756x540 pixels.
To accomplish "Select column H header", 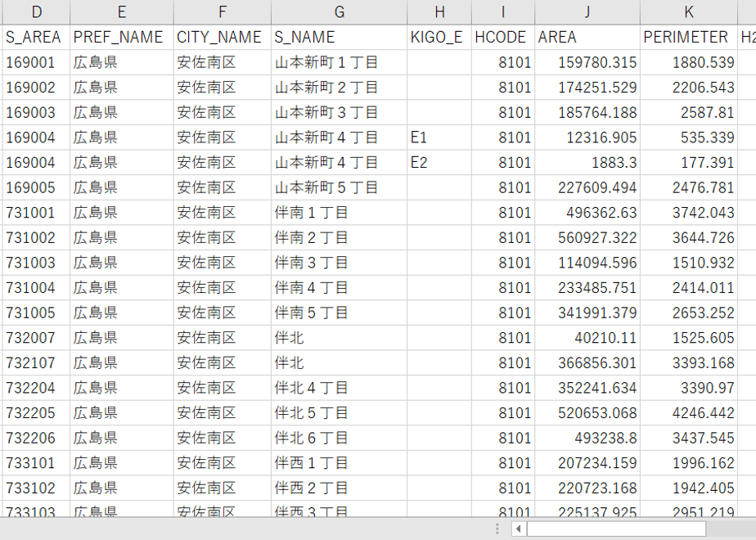I will (439, 12).
